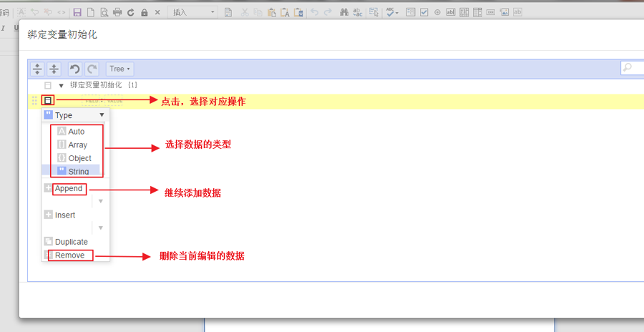Expand the Type submenu arrow
Image resolution: width=644 pixels, height=332 pixels.
pos(102,115)
